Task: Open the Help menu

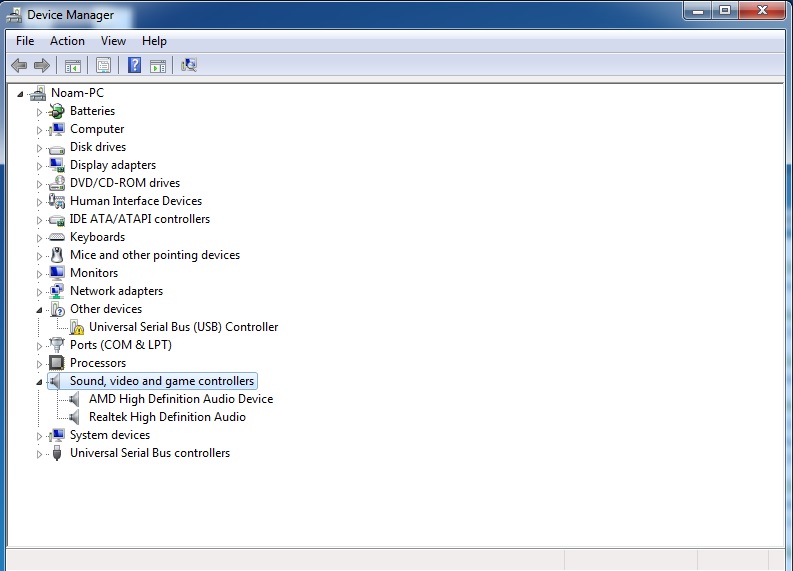Action: coord(154,41)
